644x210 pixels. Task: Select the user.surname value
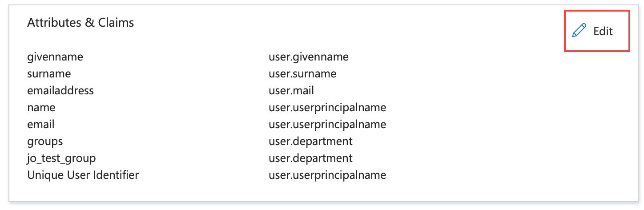pyautogui.click(x=302, y=73)
